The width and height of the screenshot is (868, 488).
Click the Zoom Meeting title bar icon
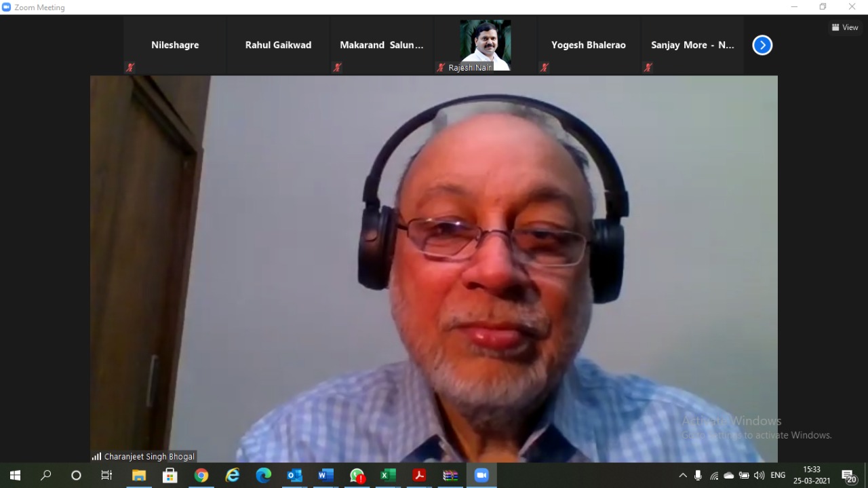point(7,7)
